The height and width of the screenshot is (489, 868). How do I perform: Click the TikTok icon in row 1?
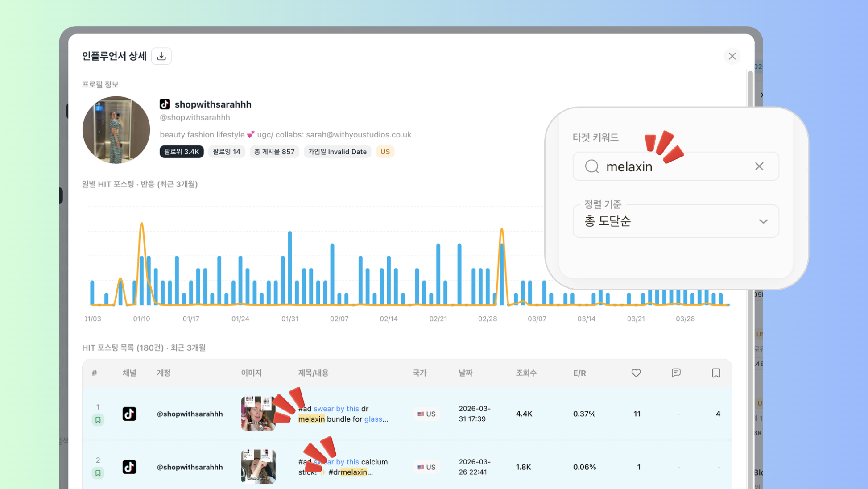129,414
